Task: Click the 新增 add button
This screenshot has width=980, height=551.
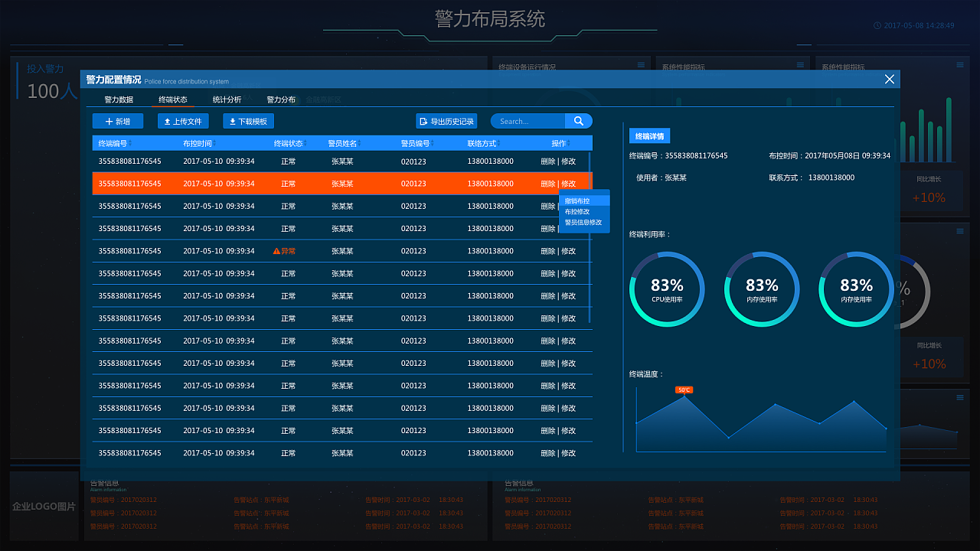Action: coord(118,121)
